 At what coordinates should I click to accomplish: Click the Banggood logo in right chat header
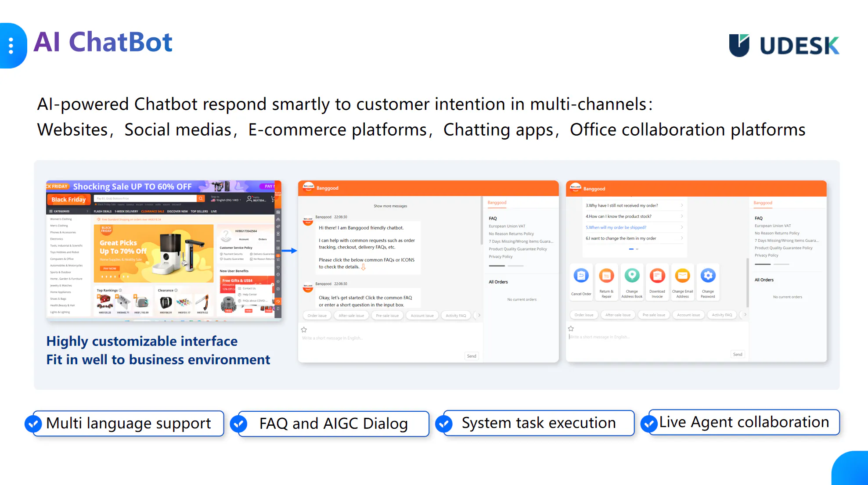coord(576,188)
